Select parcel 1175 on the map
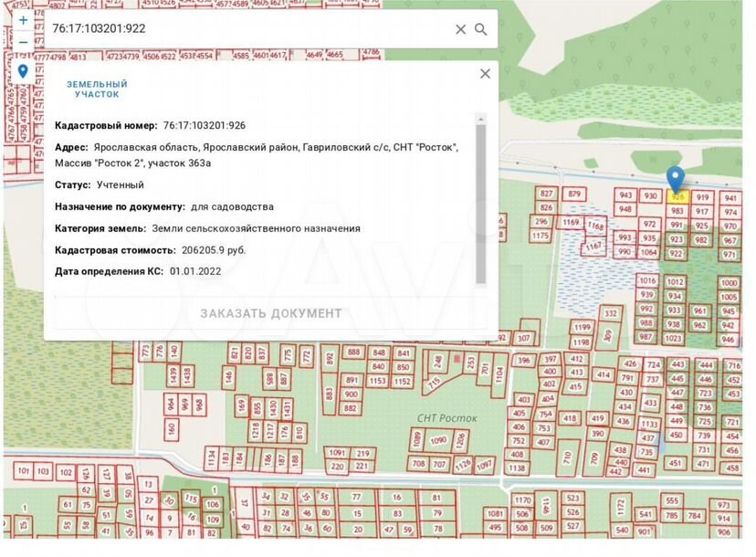Image resolution: width=756 pixels, height=557 pixels. click(x=541, y=236)
